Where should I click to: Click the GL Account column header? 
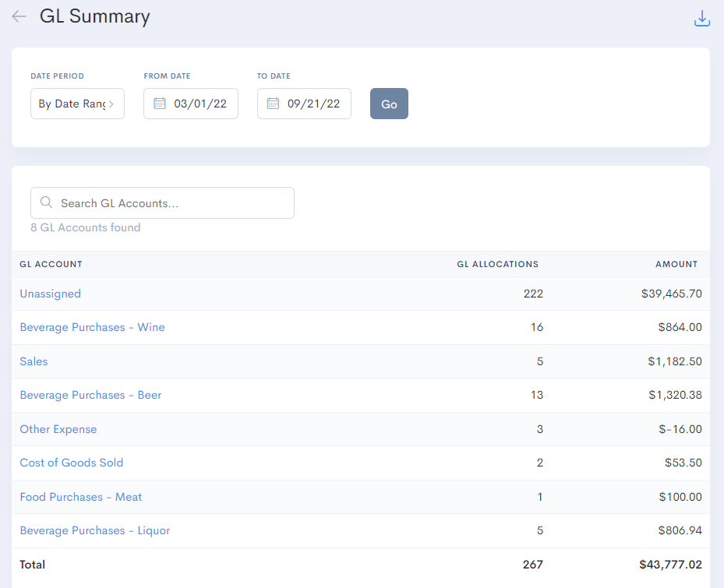(x=51, y=264)
